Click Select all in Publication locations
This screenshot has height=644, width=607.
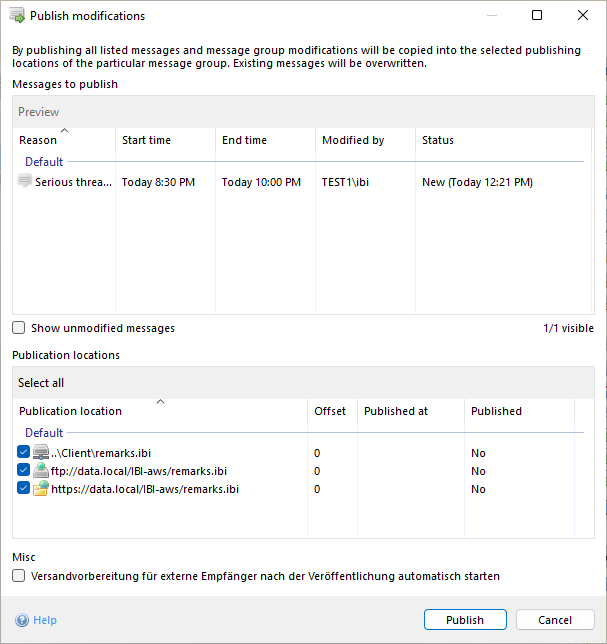click(41, 383)
